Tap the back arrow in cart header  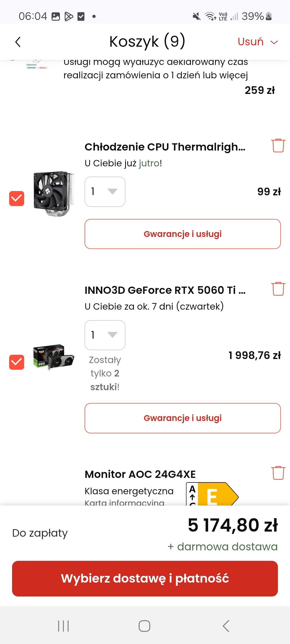tap(18, 42)
